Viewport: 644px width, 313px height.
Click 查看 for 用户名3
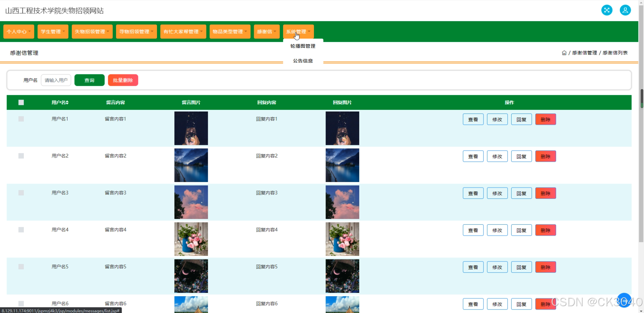pyautogui.click(x=473, y=193)
